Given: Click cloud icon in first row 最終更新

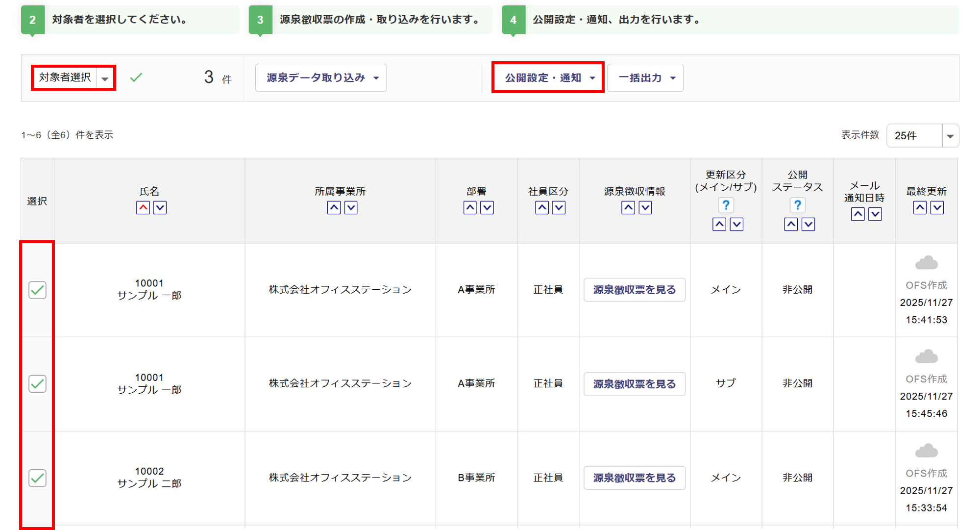Looking at the screenshot, I should (926, 263).
